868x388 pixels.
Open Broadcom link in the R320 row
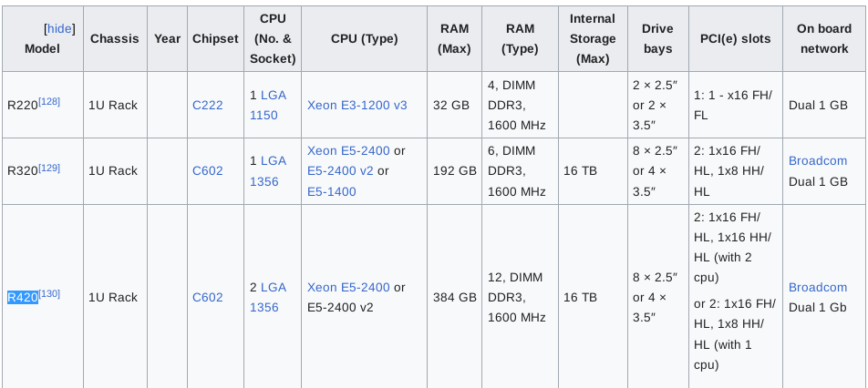click(x=818, y=161)
